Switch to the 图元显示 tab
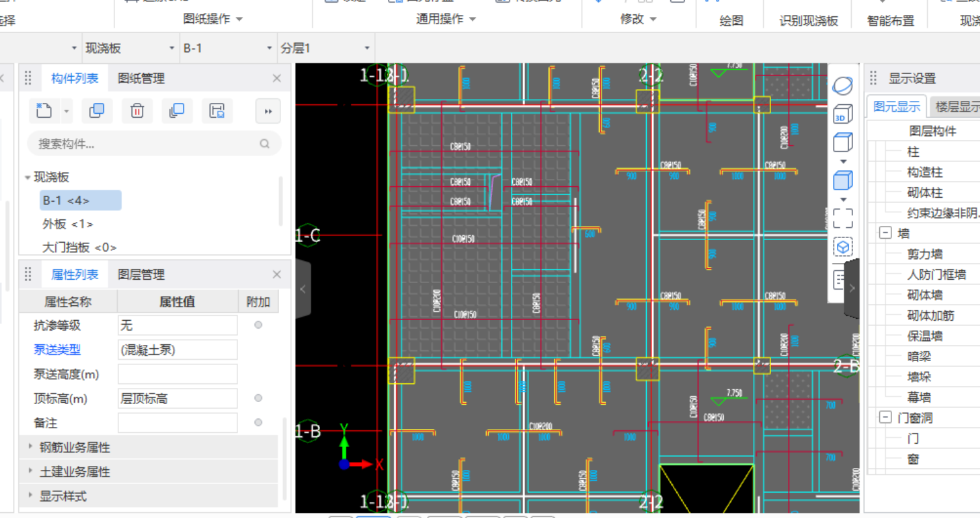 point(897,107)
